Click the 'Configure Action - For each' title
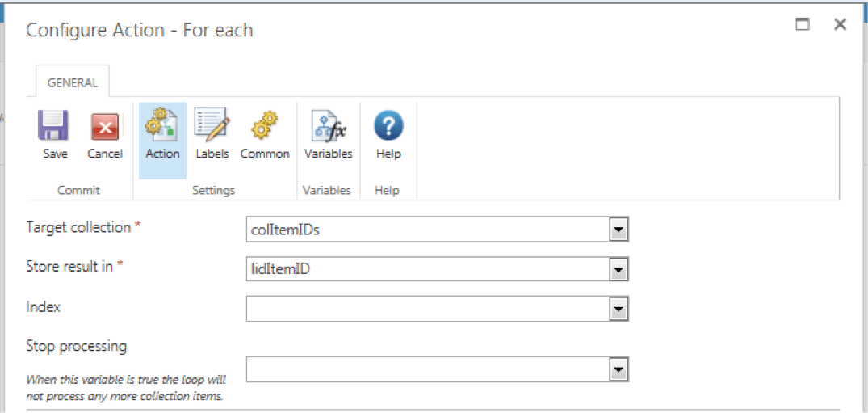868x413 pixels. 140,30
